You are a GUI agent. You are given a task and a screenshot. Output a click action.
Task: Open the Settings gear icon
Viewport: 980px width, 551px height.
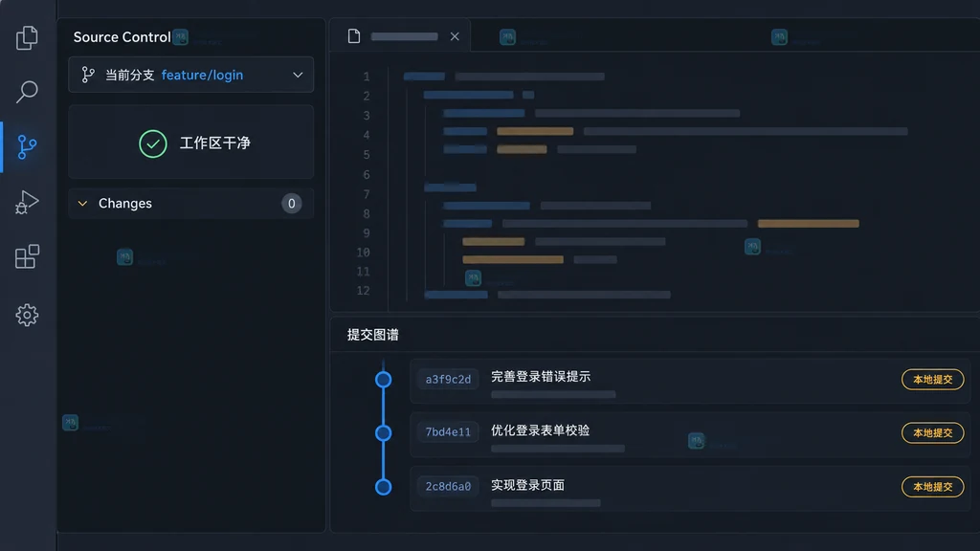27,315
